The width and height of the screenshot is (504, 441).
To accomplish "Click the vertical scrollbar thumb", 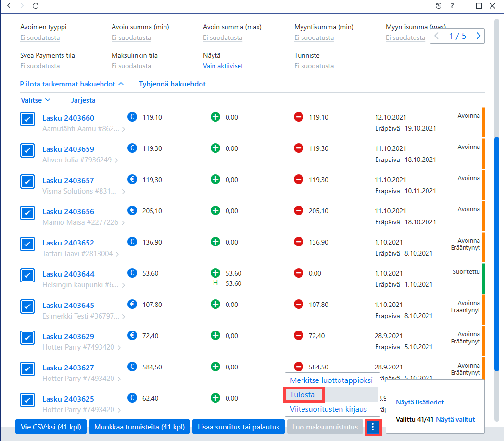I will point(497,254).
